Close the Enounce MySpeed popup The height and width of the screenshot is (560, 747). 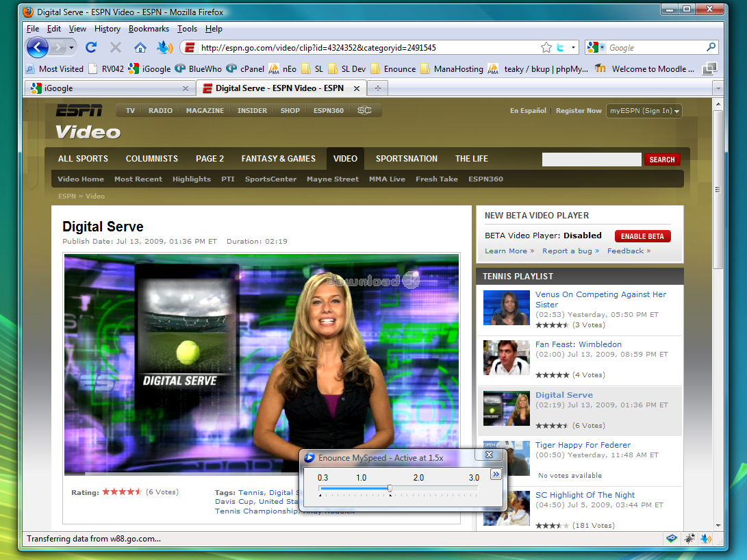(489, 455)
